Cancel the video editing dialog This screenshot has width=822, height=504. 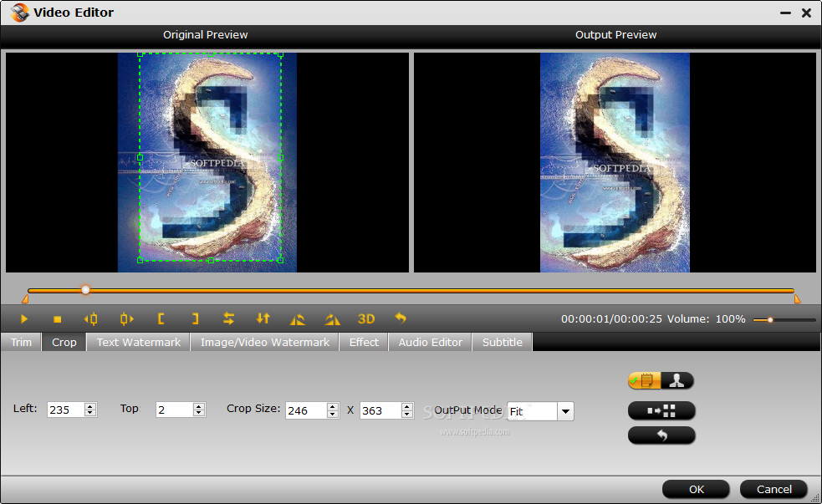click(x=773, y=489)
